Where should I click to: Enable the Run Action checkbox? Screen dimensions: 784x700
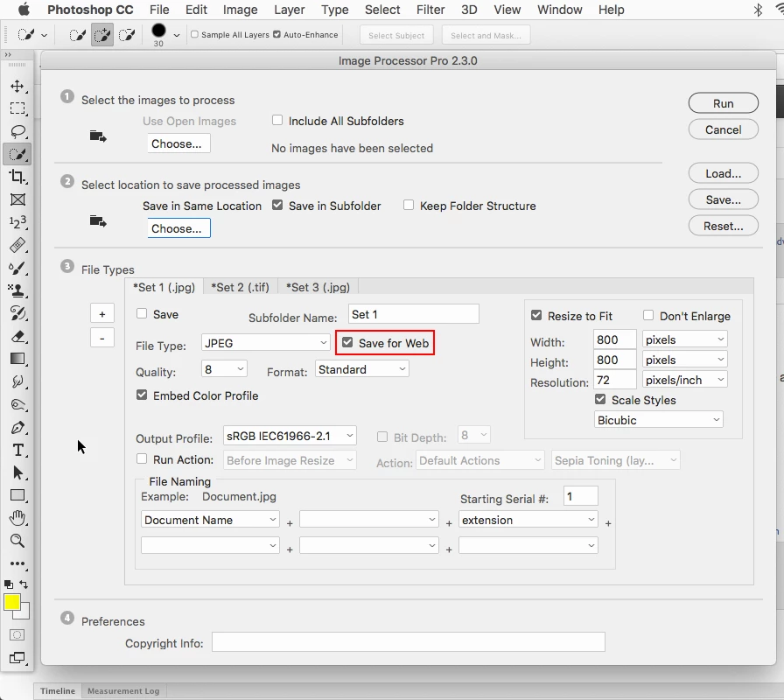(x=142, y=459)
